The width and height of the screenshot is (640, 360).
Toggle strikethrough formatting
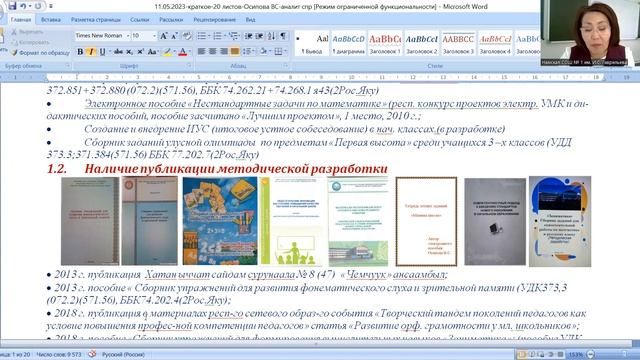click(118, 51)
